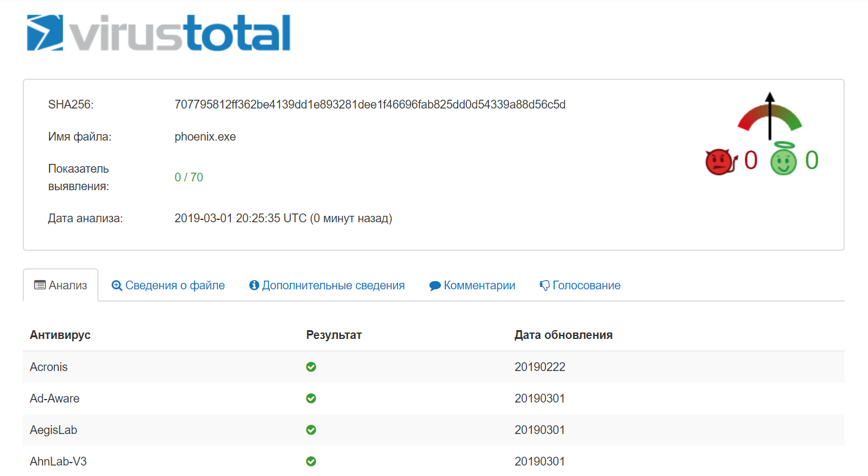The image size is (868, 476).
Task: Open the Сведения о файле tab
Action: [168, 285]
